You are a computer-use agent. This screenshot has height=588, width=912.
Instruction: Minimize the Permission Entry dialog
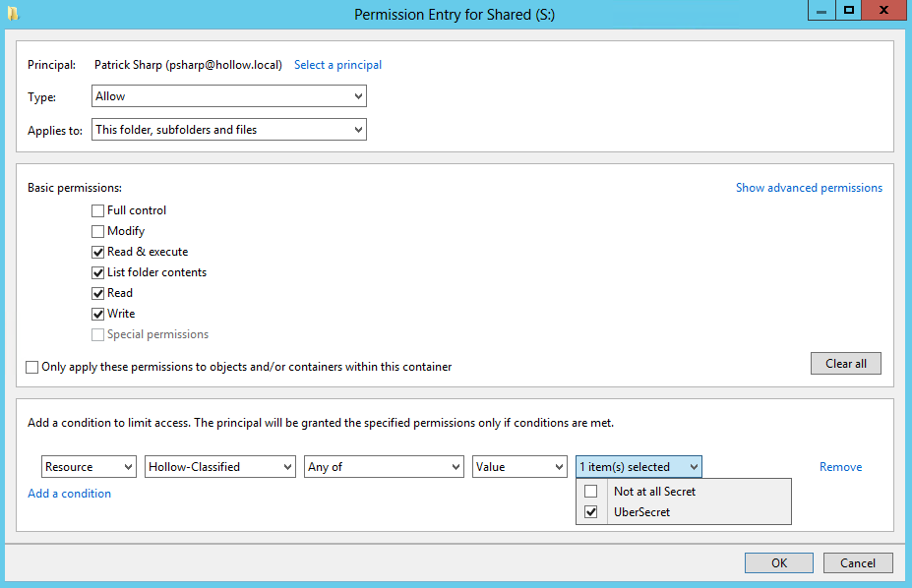(x=821, y=10)
